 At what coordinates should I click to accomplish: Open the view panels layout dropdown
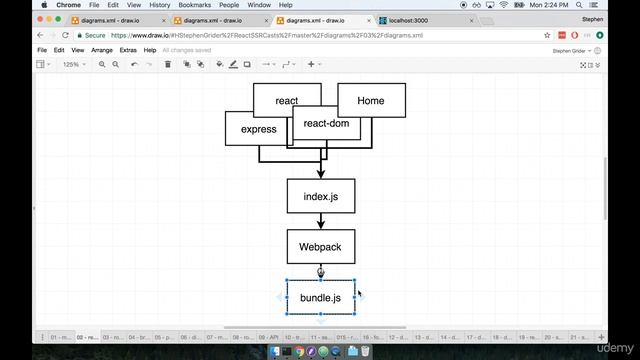43,64
